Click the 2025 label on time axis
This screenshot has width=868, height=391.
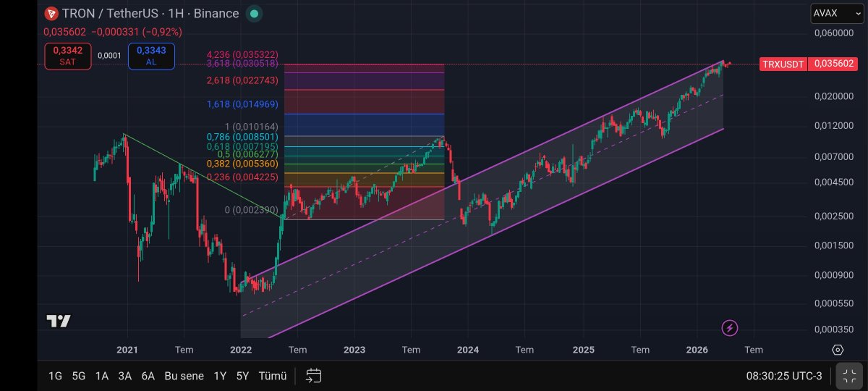point(583,350)
